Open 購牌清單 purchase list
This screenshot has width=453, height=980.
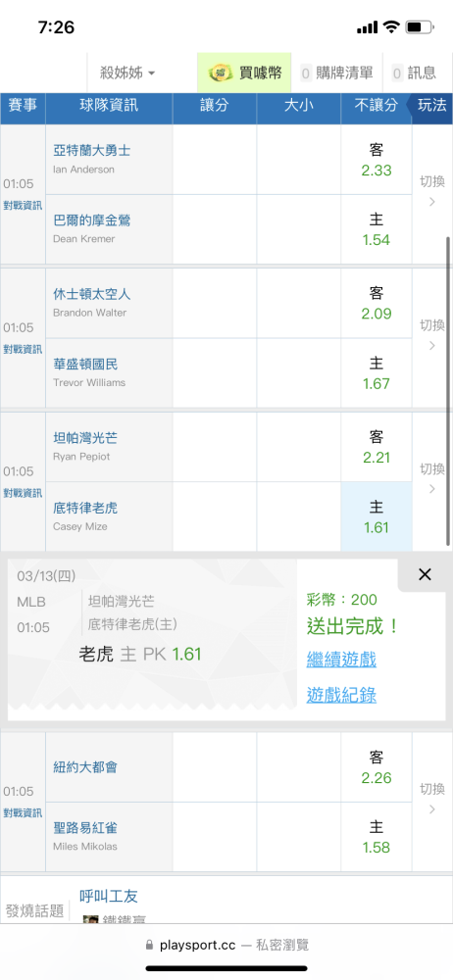pyautogui.click(x=336, y=73)
